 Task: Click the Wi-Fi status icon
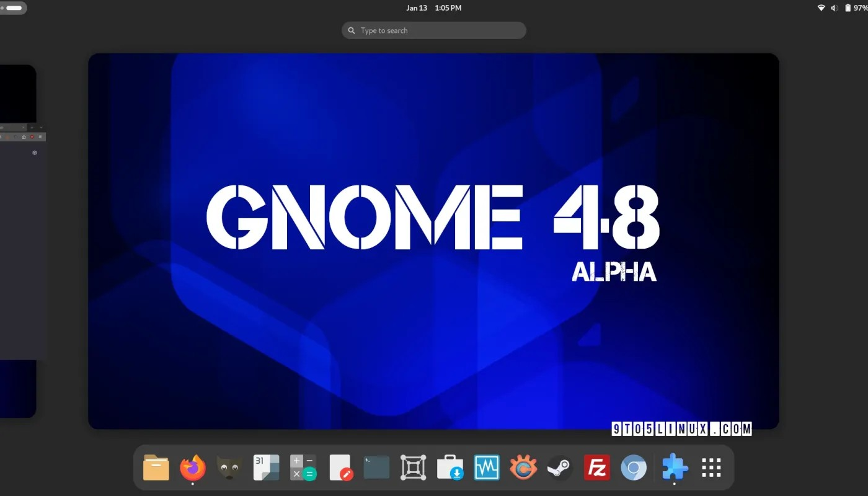[821, 7]
